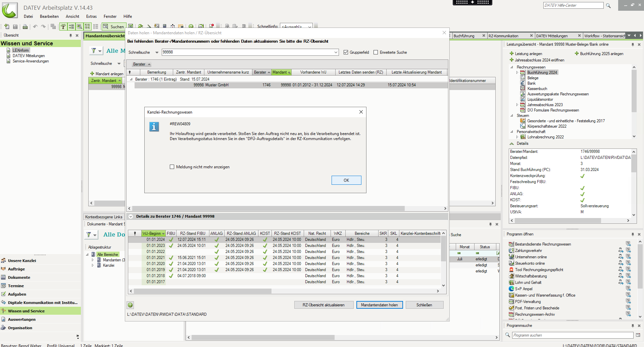Image resolution: width=644 pixels, height=347 pixels.
Task: Collapse the Details section in Leistungsübersicht
Action: [x=512, y=143]
